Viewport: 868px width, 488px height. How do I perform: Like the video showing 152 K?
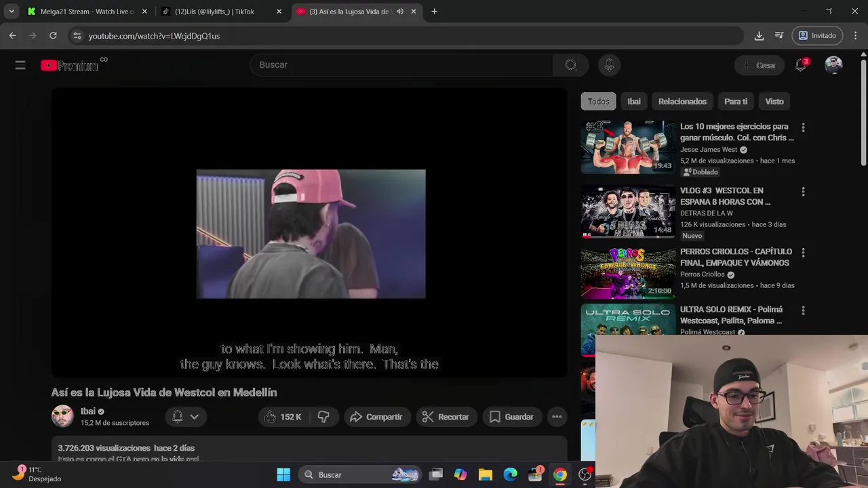283,417
